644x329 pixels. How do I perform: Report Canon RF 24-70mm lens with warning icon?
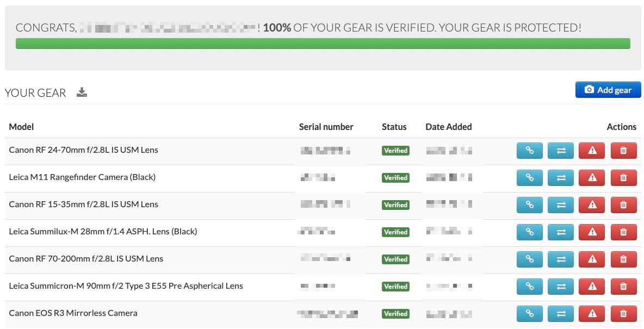[592, 151]
